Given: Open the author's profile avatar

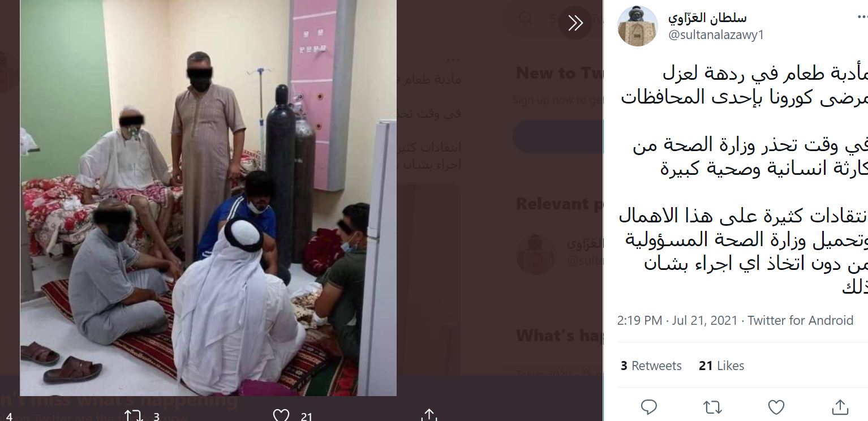Looking at the screenshot, I should [637, 26].
